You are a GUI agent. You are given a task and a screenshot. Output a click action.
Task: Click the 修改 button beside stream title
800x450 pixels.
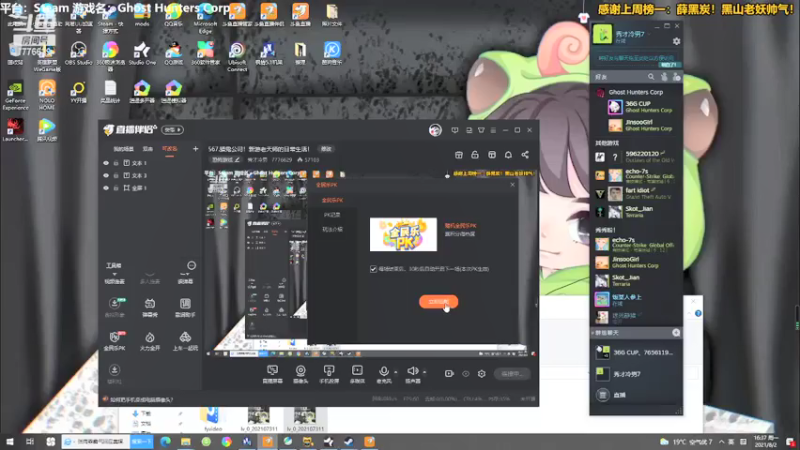click(326, 149)
